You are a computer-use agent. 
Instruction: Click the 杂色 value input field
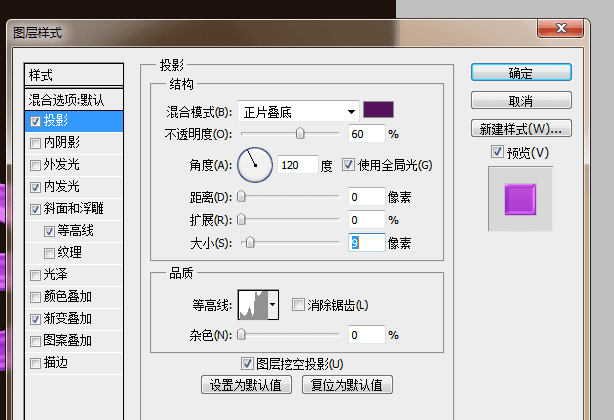click(x=367, y=335)
